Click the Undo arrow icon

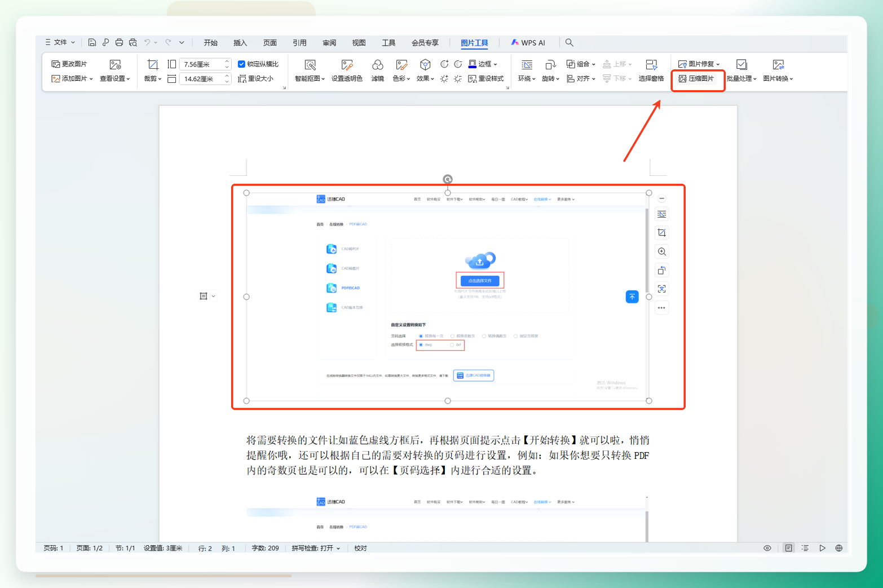(x=147, y=42)
